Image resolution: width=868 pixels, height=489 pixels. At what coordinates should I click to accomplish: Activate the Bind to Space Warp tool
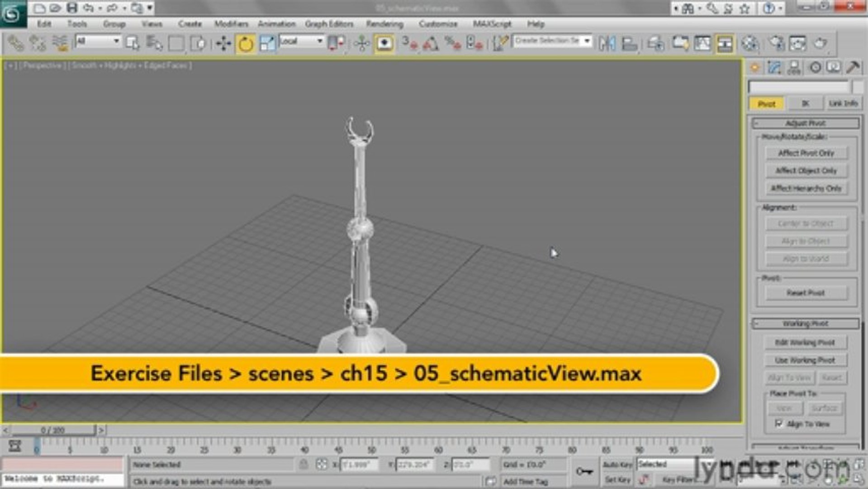(59, 43)
